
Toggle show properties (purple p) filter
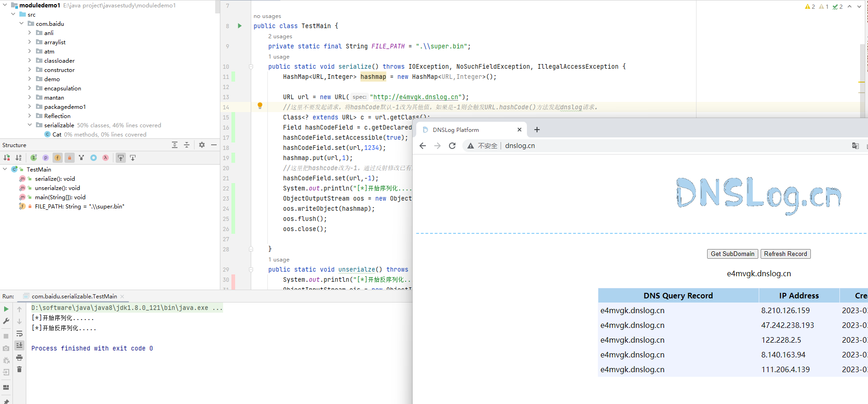pyautogui.click(x=46, y=158)
